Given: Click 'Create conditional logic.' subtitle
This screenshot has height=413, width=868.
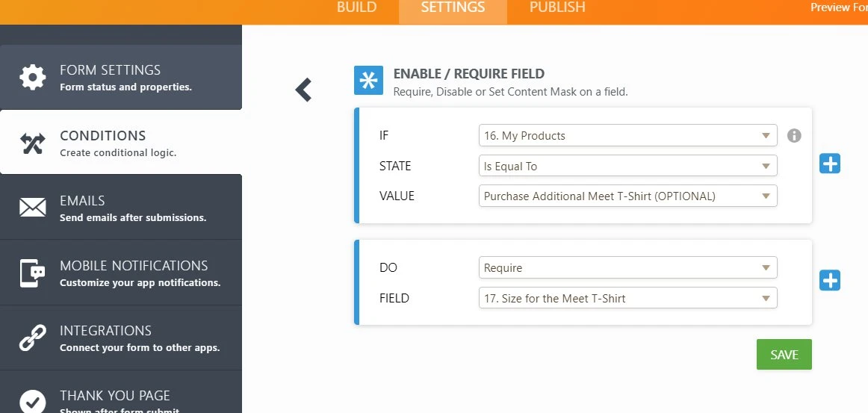Looking at the screenshot, I should click(118, 153).
